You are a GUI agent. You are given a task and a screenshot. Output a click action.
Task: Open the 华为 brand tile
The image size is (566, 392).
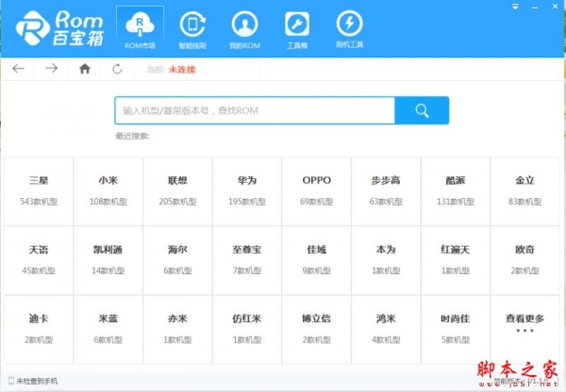pyautogui.click(x=247, y=191)
